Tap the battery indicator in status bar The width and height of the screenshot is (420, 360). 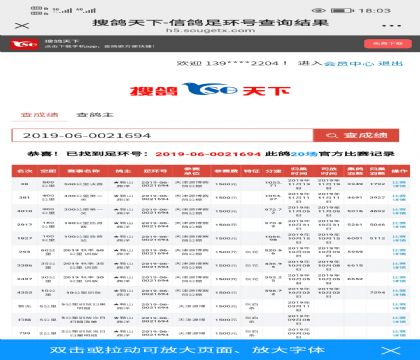click(x=341, y=11)
